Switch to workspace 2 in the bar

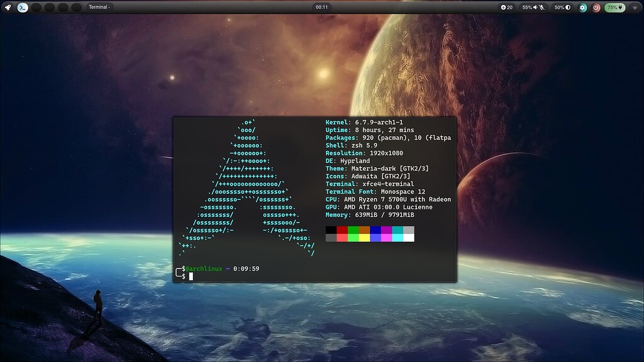36,7
